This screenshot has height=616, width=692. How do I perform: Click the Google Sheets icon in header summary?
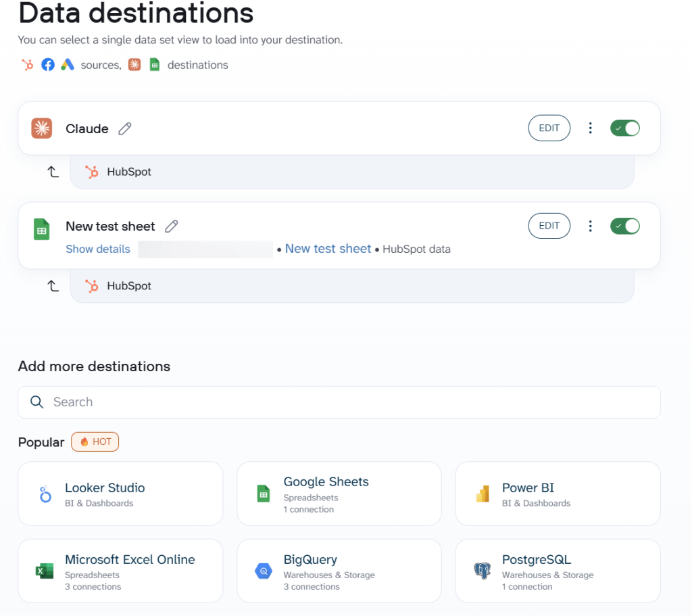tap(155, 65)
